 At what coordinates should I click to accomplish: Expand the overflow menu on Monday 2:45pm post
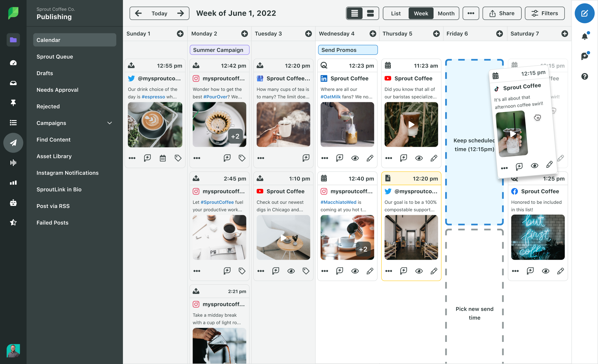tap(196, 270)
